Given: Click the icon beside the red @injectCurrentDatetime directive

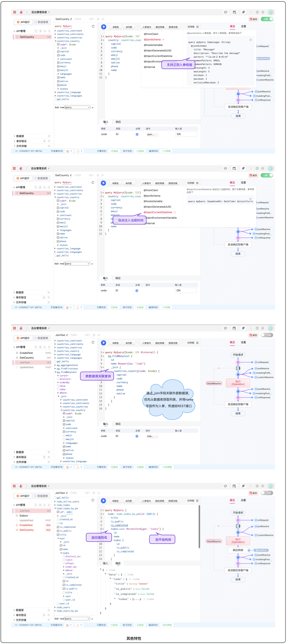Looking at the screenshot, I should 175,212.
